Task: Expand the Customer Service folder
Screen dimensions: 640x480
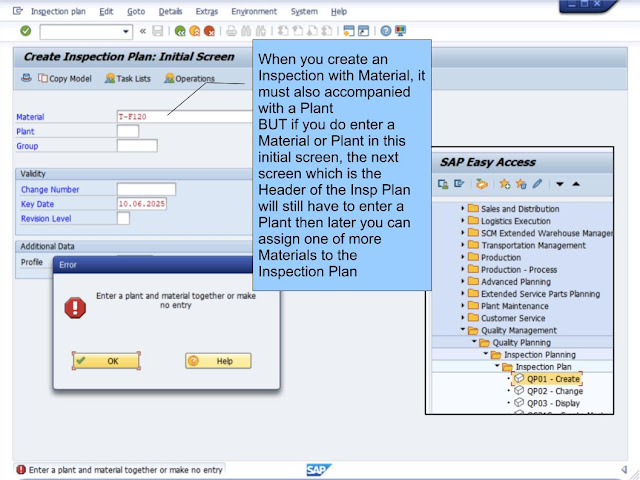Action: pyautogui.click(x=462, y=318)
